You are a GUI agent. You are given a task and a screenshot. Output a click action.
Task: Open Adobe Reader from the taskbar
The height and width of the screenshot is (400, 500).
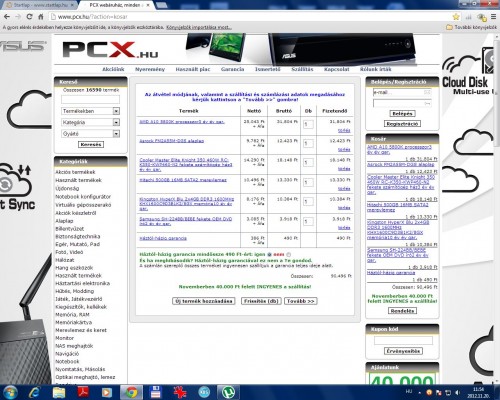click(x=83, y=392)
